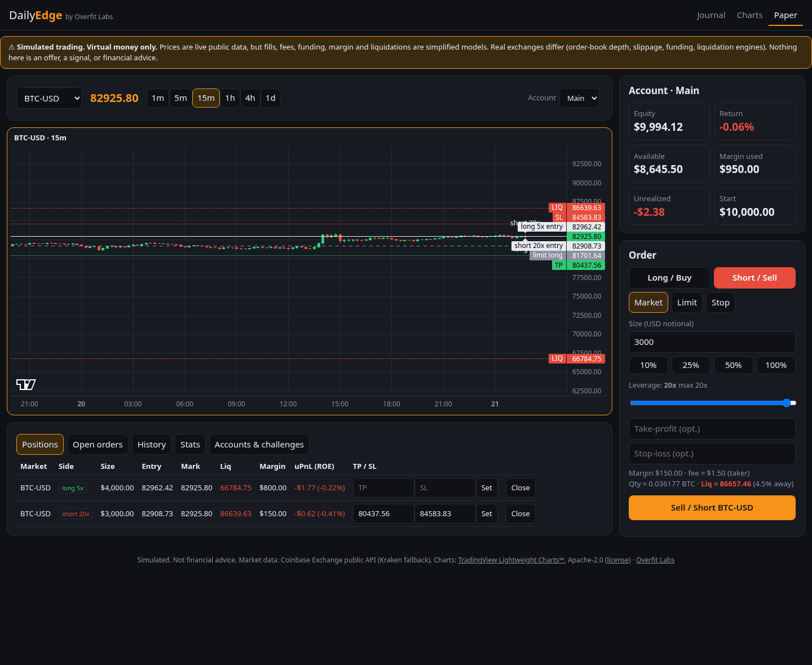Select the 5m timeframe
812x665 pixels.
pos(180,98)
